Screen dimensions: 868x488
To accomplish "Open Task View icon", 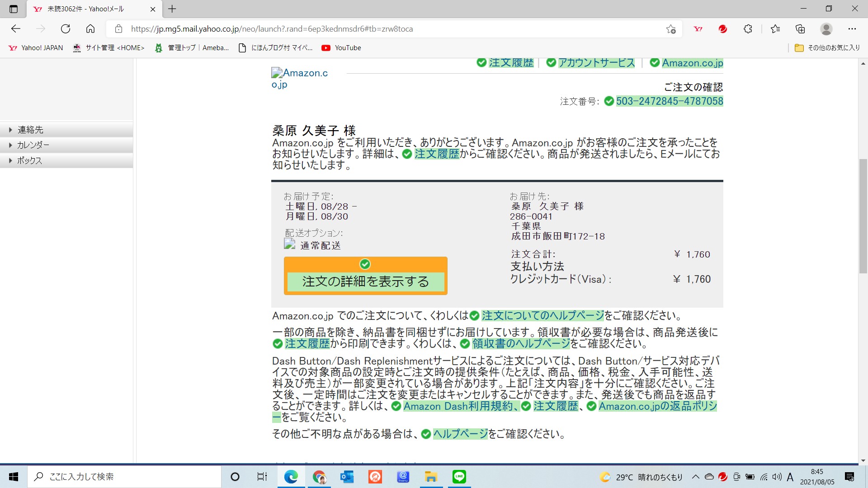I will 262,477.
